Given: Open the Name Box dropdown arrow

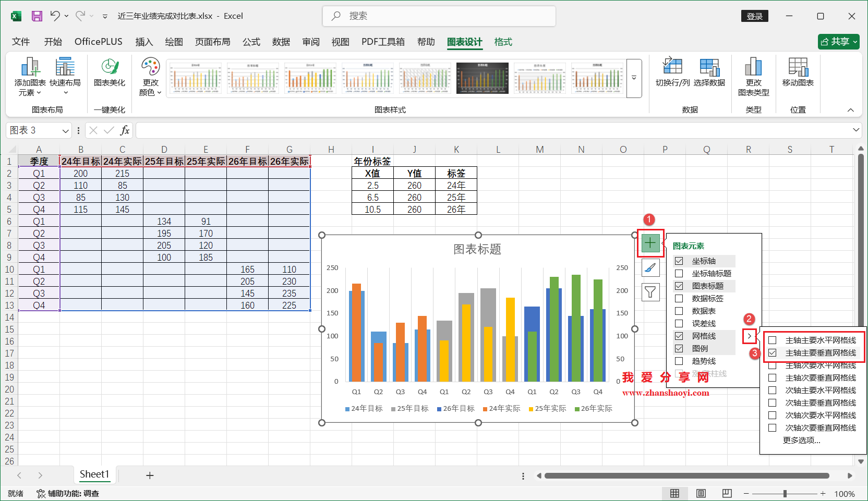Looking at the screenshot, I should coord(65,131).
